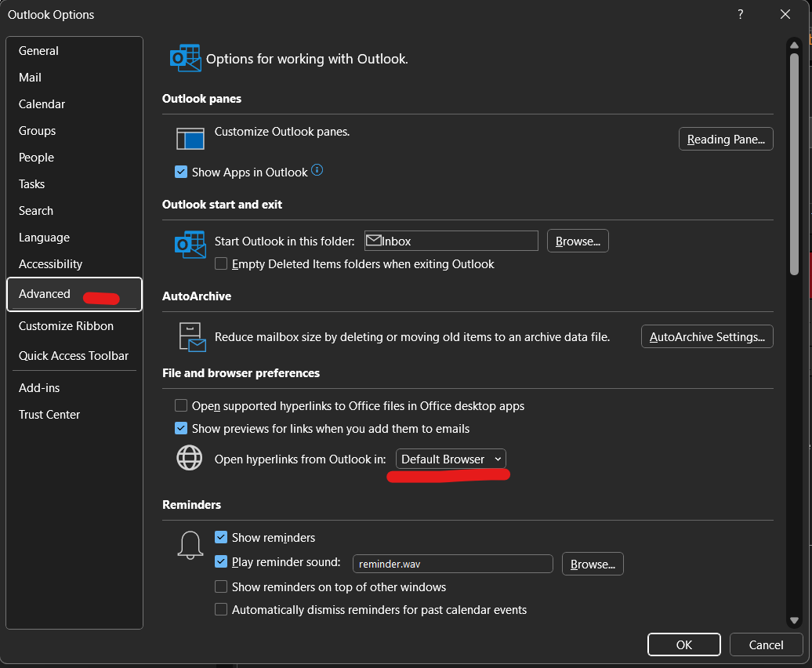Toggle Play reminder sound checkbox
The width and height of the screenshot is (812, 668).
pos(221,561)
